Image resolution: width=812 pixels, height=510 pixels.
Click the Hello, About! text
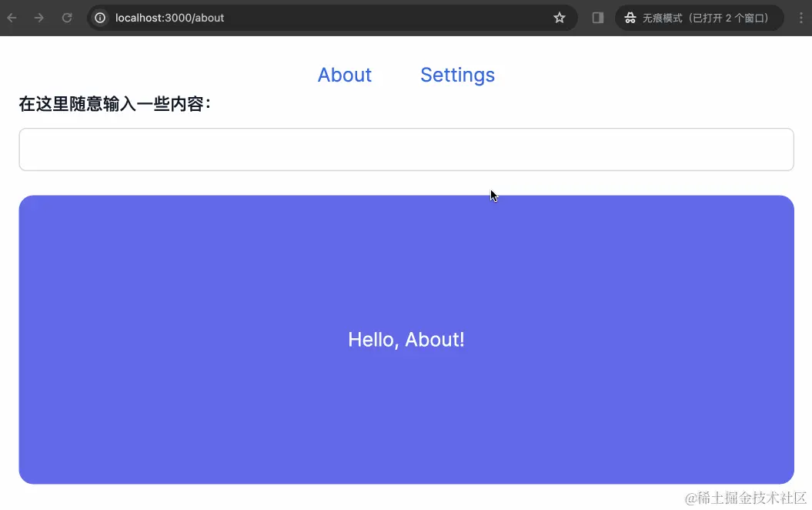click(x=406, y=340)
